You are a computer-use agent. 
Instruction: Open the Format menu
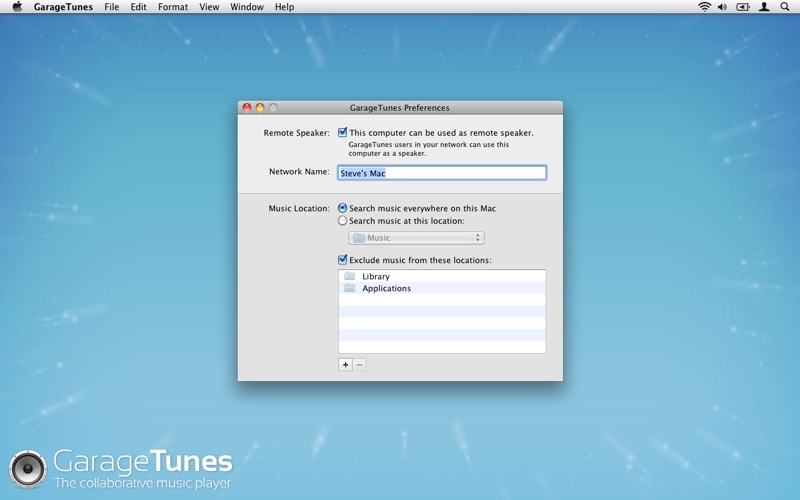pyautogui.click(x=172, y=7)
